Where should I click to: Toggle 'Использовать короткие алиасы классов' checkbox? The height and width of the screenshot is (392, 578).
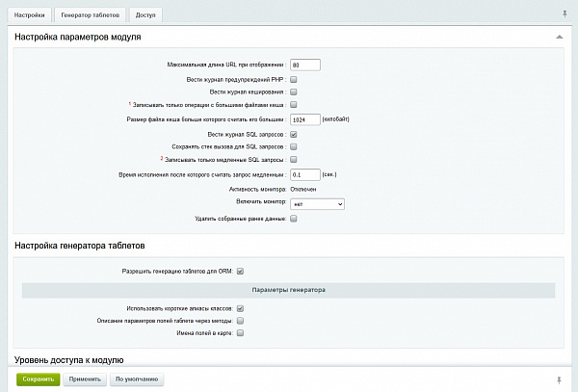coord(240,308)
